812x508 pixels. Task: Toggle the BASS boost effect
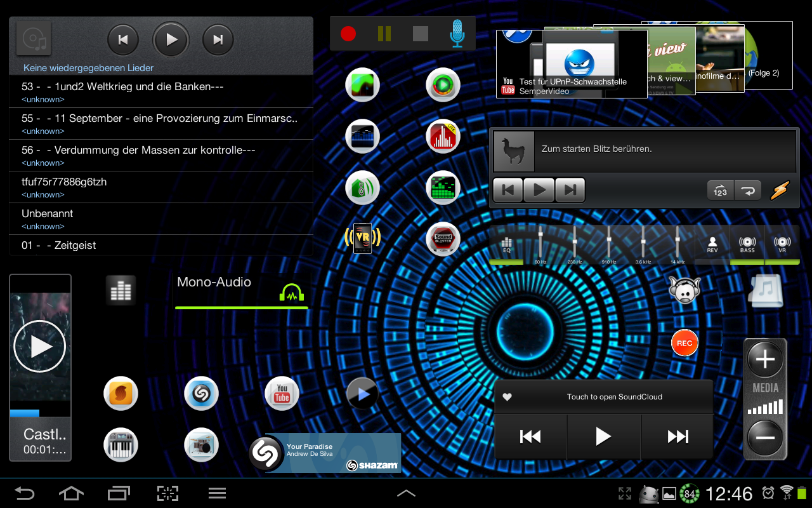point(747,245)
